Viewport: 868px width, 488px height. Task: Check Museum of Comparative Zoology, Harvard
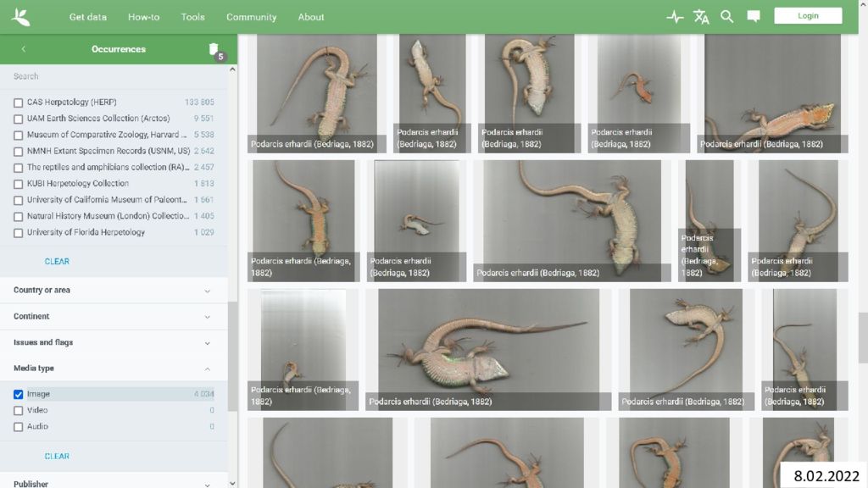point(19,135)
